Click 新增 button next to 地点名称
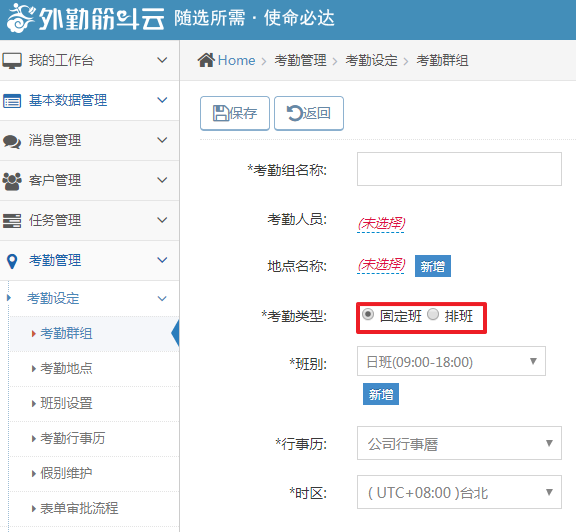576x532 pixels. [x=433, y=266]
